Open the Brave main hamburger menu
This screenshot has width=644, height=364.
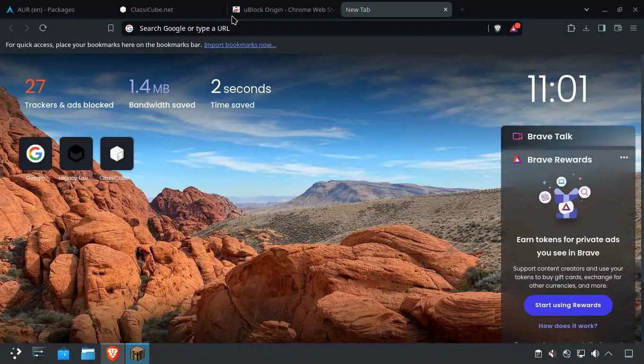pos(634,28)
